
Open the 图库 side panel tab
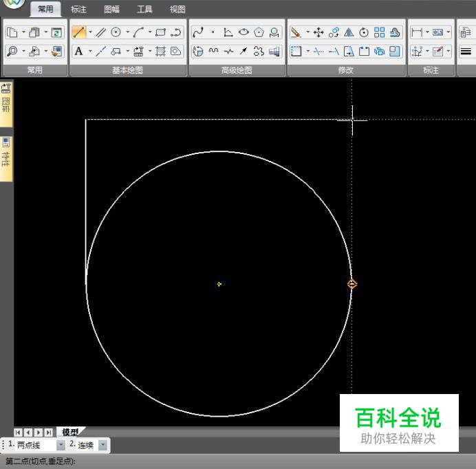click(6, 103)
